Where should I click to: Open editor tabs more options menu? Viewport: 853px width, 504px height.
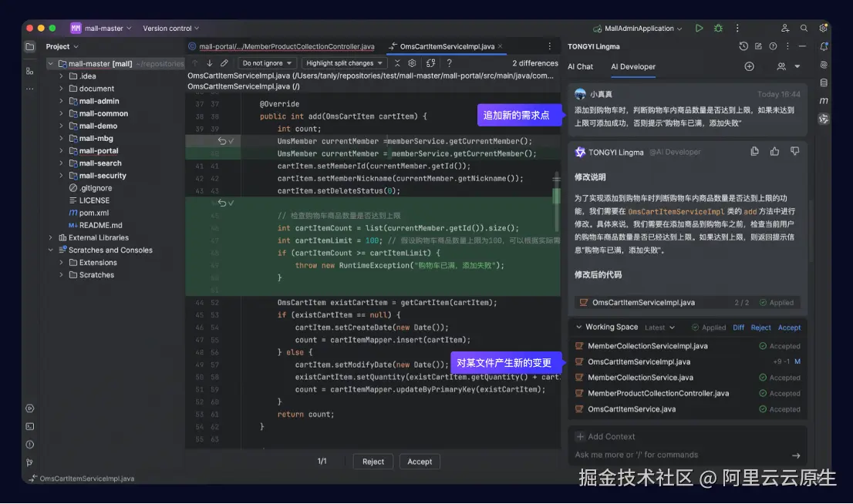click(x=549, y=46)
